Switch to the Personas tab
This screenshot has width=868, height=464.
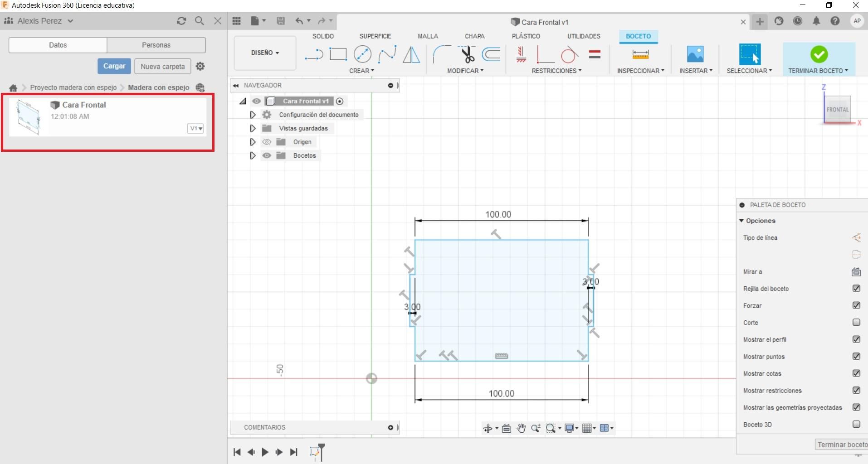click(156, 45)
